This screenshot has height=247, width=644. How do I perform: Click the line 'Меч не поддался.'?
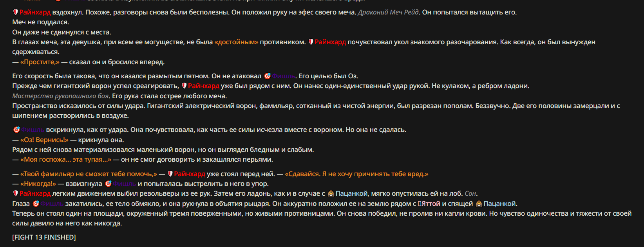tap(41, 22)
